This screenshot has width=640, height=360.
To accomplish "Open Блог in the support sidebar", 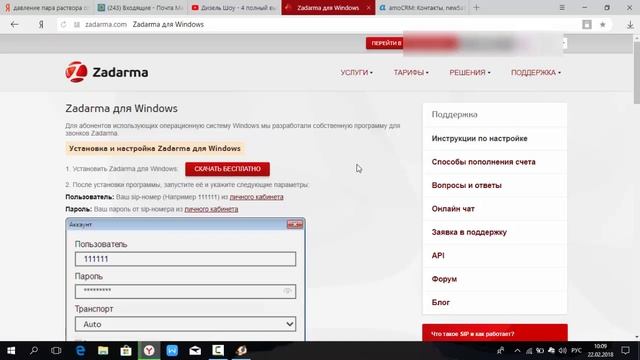I will [x=440, y=302].
